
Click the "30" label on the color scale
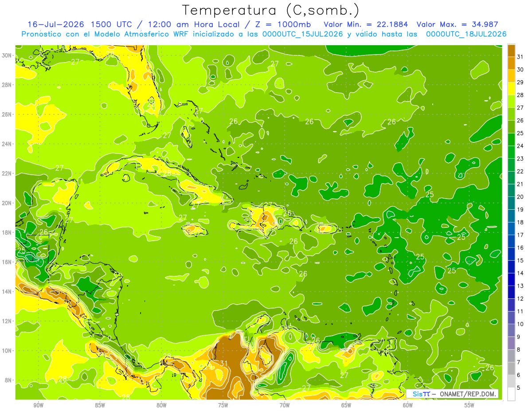coord(520,70)
